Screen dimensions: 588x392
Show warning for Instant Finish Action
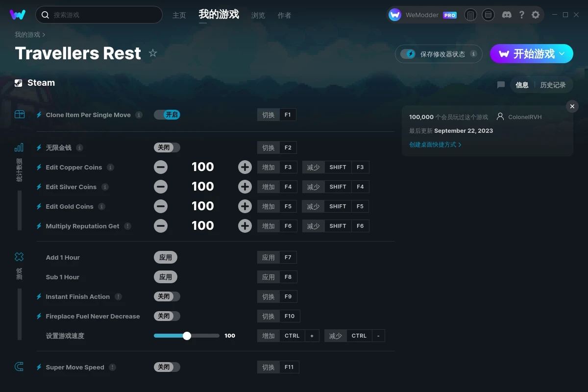click(118, 296)
